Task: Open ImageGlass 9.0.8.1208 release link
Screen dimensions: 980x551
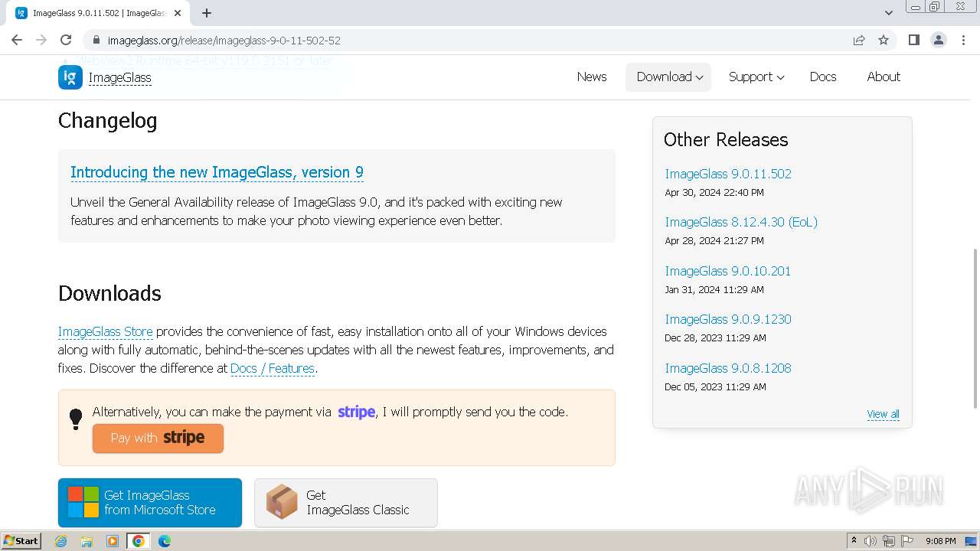Action: pos(728,368)
